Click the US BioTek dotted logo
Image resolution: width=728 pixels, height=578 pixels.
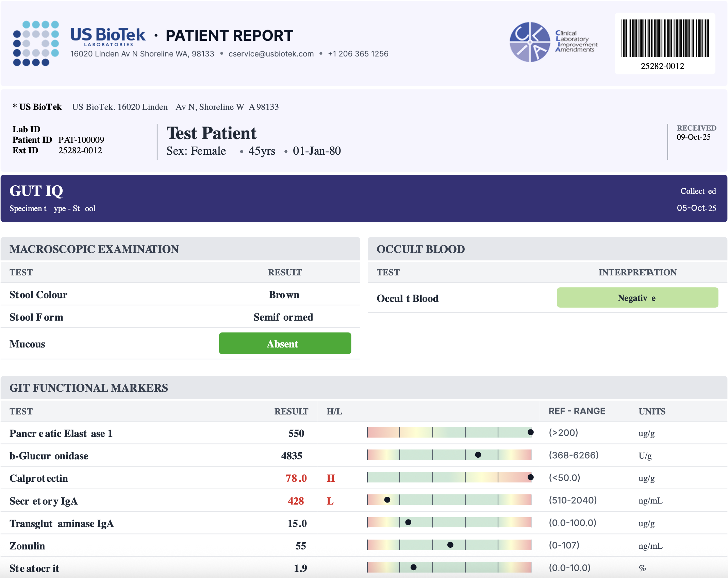coord(36,43)
